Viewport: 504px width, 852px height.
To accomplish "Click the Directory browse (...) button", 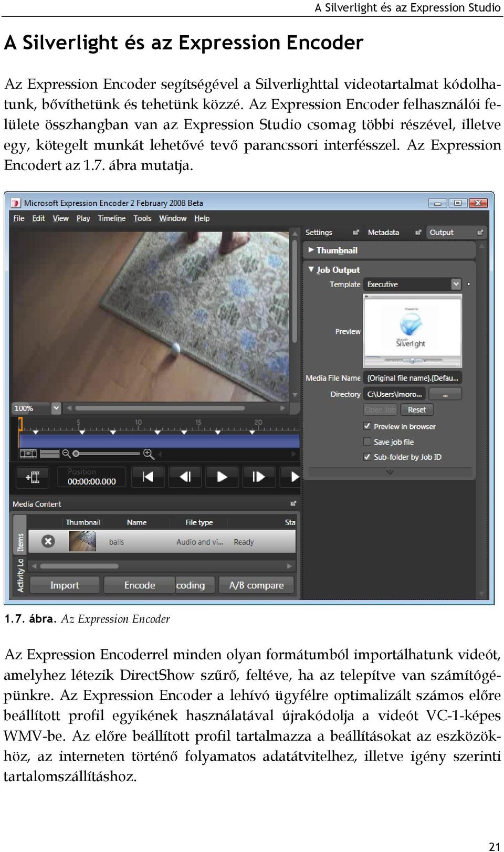I will click(445, 394).
